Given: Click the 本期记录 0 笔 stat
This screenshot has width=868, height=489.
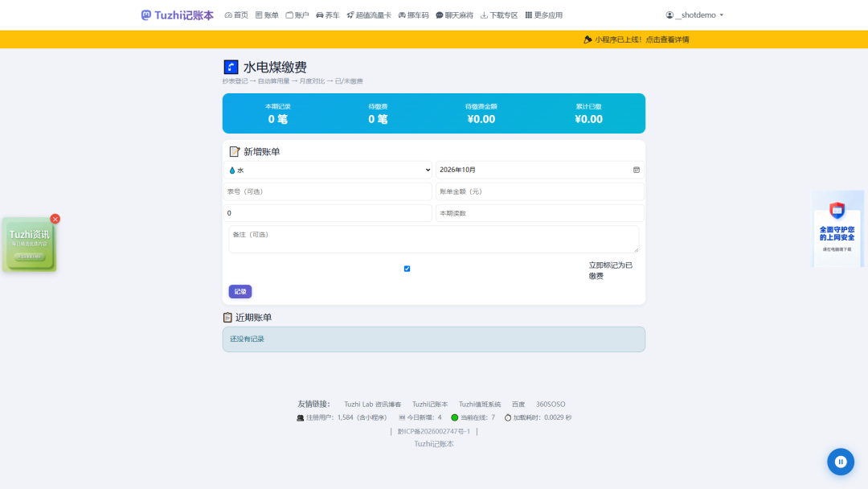Looking at the screenshot, I should coord(277,113).
